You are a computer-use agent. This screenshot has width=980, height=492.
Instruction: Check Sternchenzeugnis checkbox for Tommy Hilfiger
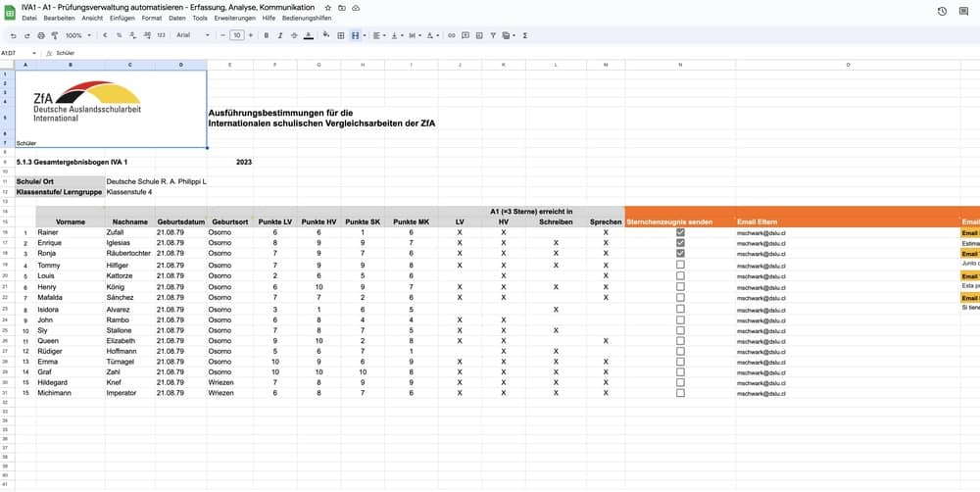click(x=680, y=266)
